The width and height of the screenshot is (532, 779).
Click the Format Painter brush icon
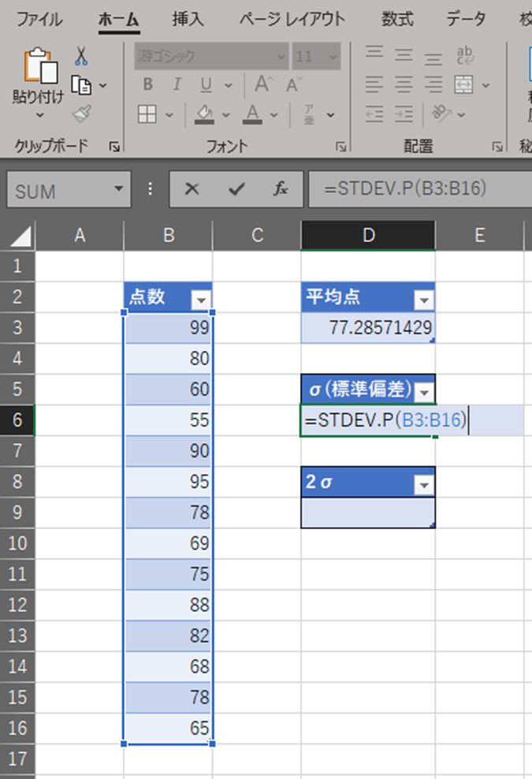[x=81, y=115]
